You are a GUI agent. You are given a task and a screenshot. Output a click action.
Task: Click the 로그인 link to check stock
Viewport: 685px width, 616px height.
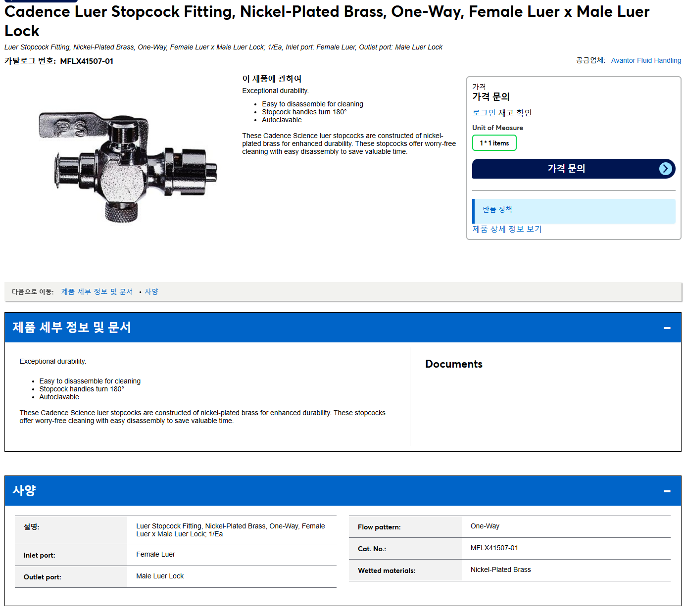pyautogui.click(x=484, y=113)
